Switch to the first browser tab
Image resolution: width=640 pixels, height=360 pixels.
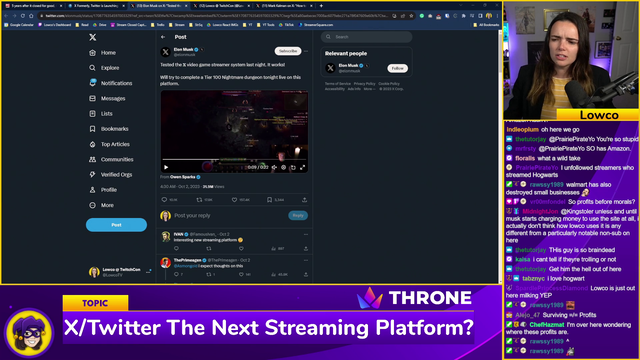(x=33, y=6)
